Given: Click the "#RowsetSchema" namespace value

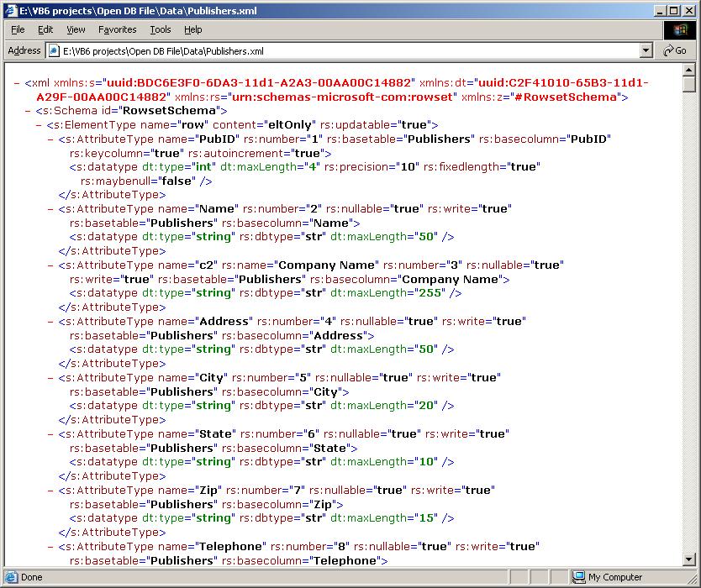Looking at the screenshot, I should (566, 97).
